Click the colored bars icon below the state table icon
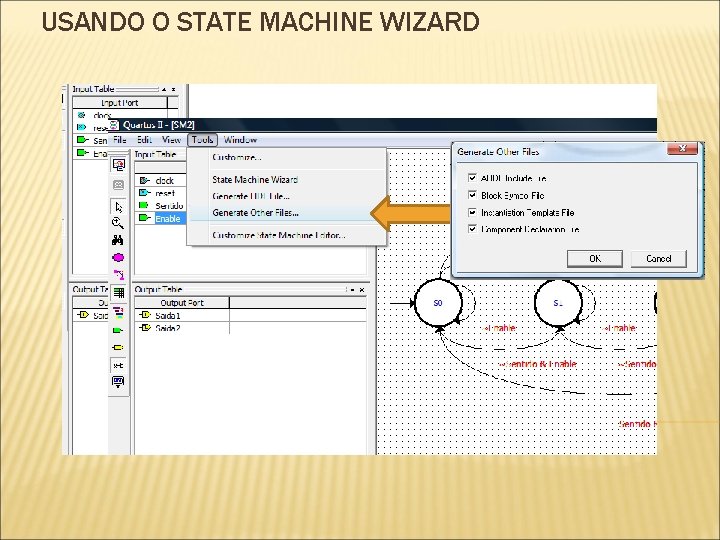This screenshot has width=720, height=540. 118,312
